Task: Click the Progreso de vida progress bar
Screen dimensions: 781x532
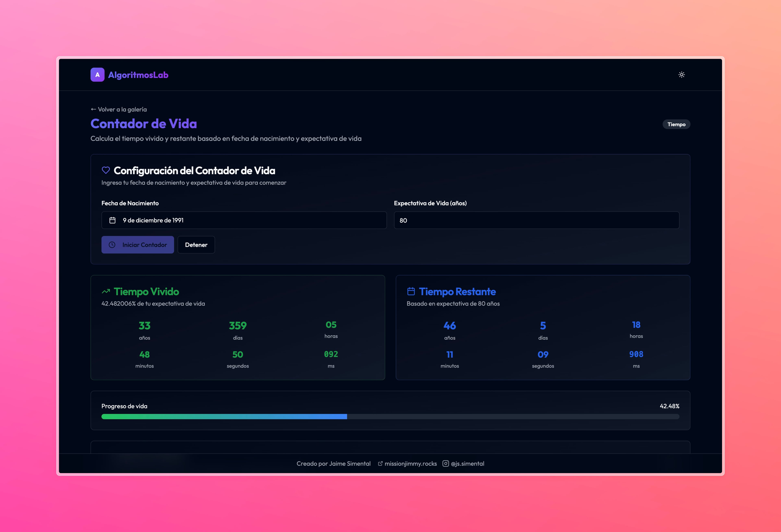Action: point(390,417)
